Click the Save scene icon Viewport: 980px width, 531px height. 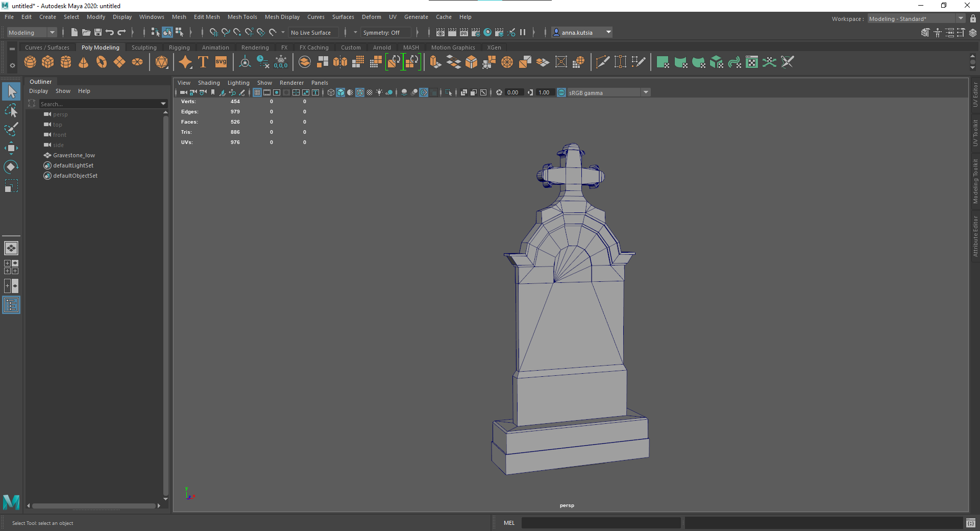(x=98, y=32)
